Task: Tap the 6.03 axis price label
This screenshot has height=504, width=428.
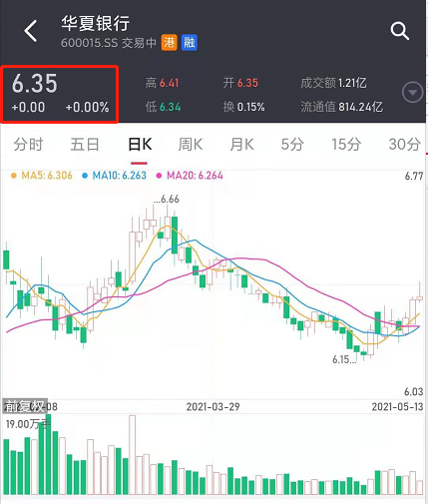Action: click(x=414, y=392)
